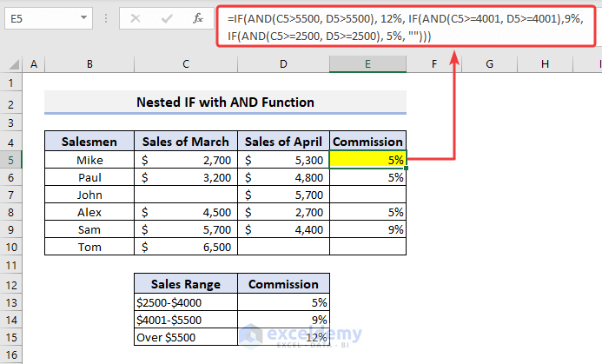Click the Select All corner triangle
The height and width of the screenshot is (364, 602).
pyautogui.click(x=11, y=63)
